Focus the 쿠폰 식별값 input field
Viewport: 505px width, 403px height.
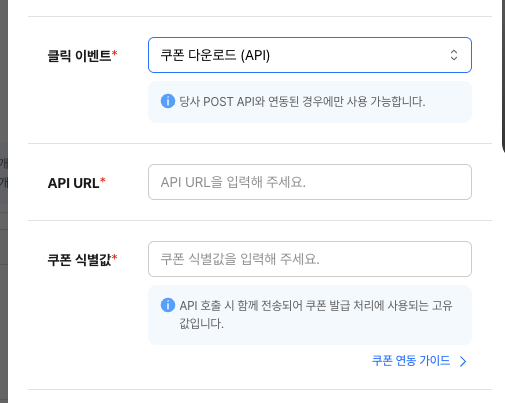pos(310,259)
